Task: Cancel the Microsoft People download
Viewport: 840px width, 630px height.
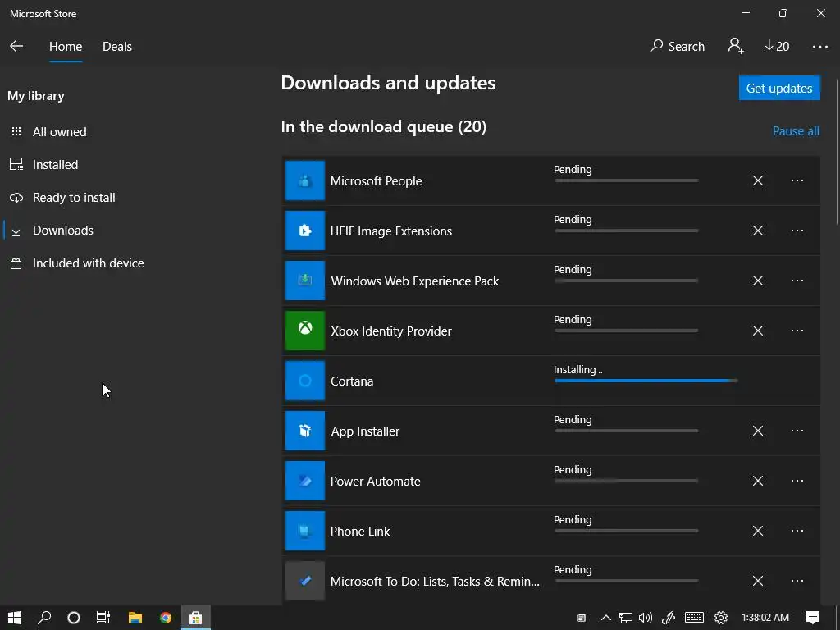Action: click(x=757, y=180)
